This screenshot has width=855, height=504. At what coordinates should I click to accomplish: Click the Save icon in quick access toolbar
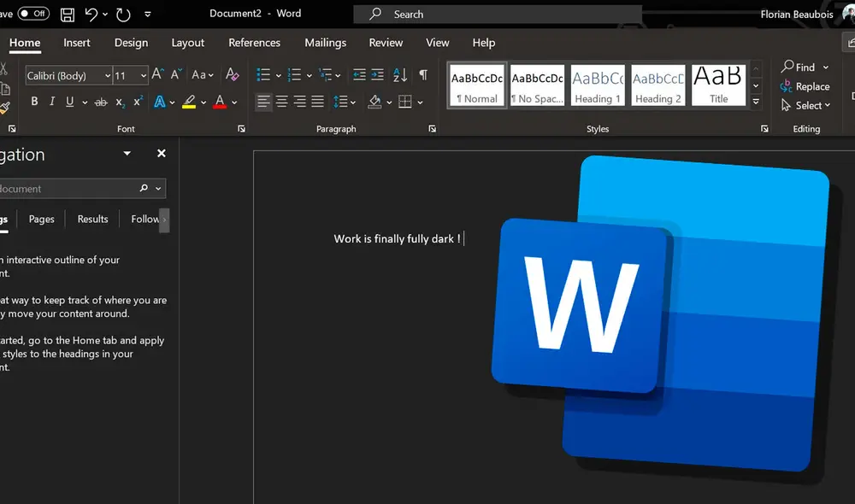(x=67, y=14)
